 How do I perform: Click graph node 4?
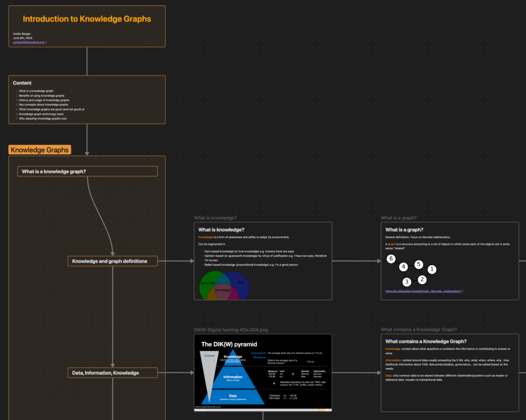(404, 267)
